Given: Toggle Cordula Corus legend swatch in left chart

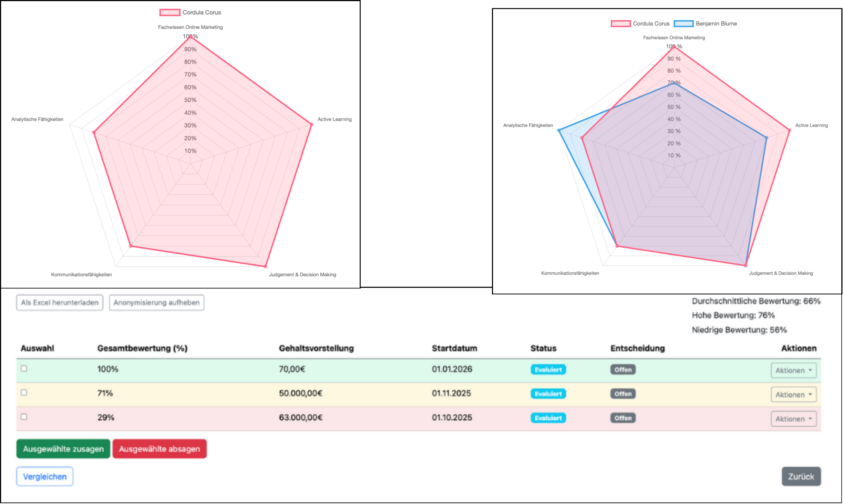Looking at the screenshot, I should (169, 12).
